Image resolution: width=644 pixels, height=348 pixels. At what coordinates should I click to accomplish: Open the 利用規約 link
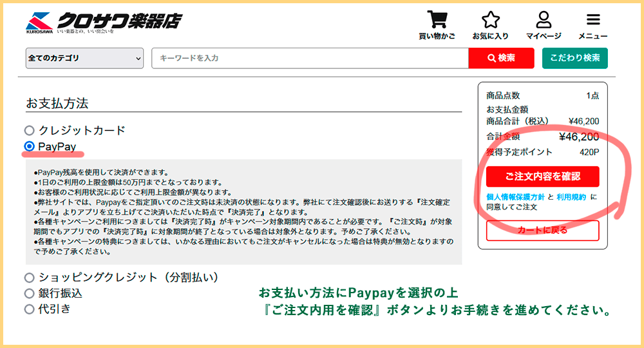571,197
